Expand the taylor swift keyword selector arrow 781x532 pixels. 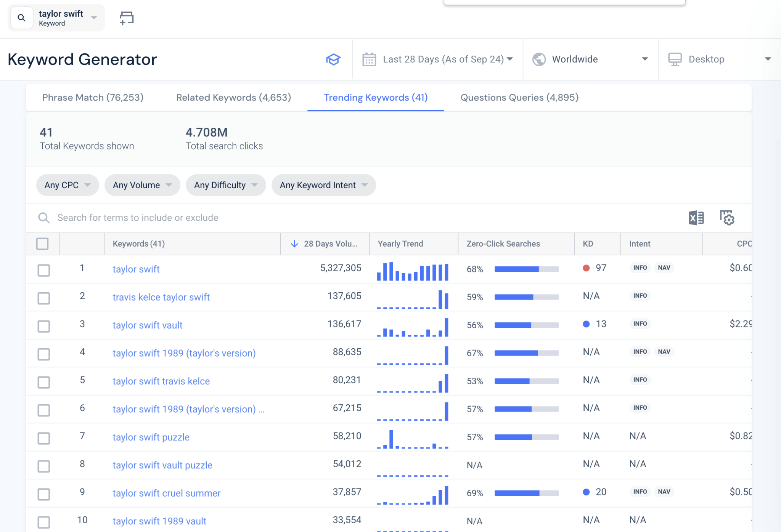pyautogui.click(x=94, y=18)
